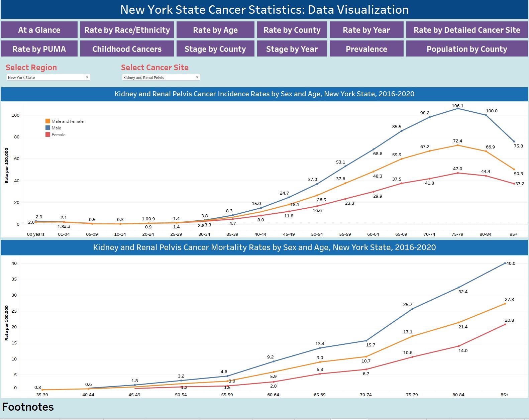Click the orange Male and Female legend swatch
Image resolution: width=529 pixels, height=420 pixels.
coord(48,121)
